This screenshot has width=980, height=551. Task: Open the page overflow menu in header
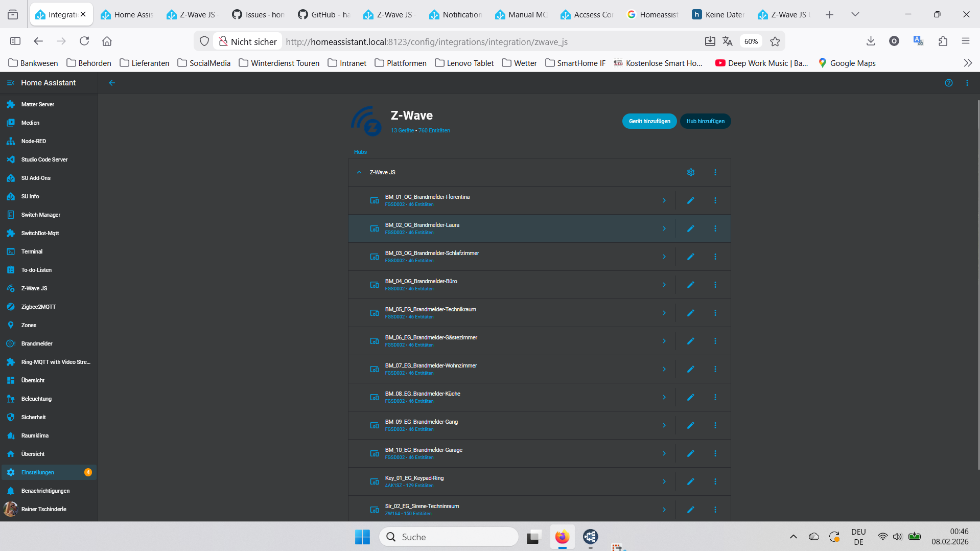[x=967, y=83]
